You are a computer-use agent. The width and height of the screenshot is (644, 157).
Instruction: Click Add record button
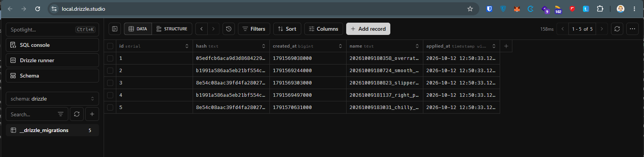pos(368,29)
